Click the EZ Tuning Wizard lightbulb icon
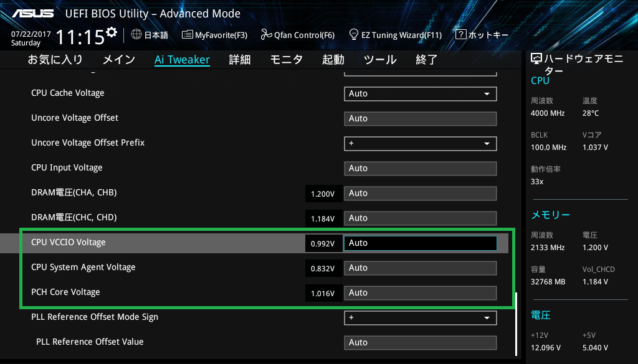638x364 pixels. pyautogui.click(x=354, y=34)
